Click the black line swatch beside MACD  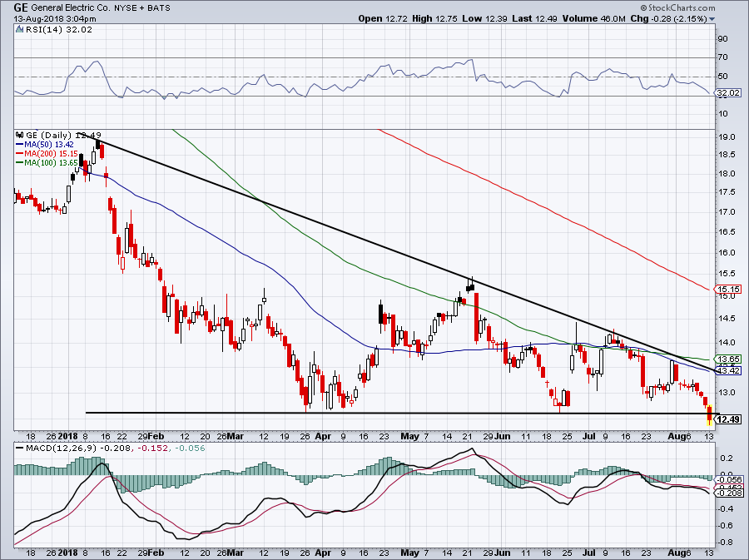coord(20,448)
